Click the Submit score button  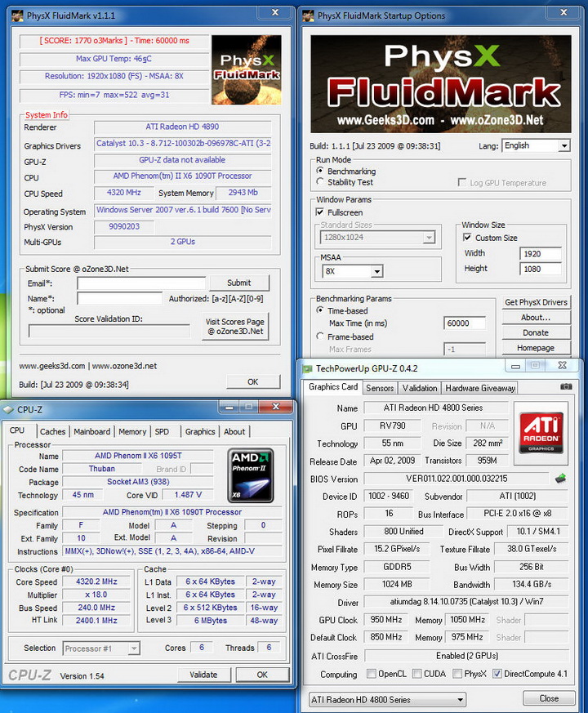239,283
